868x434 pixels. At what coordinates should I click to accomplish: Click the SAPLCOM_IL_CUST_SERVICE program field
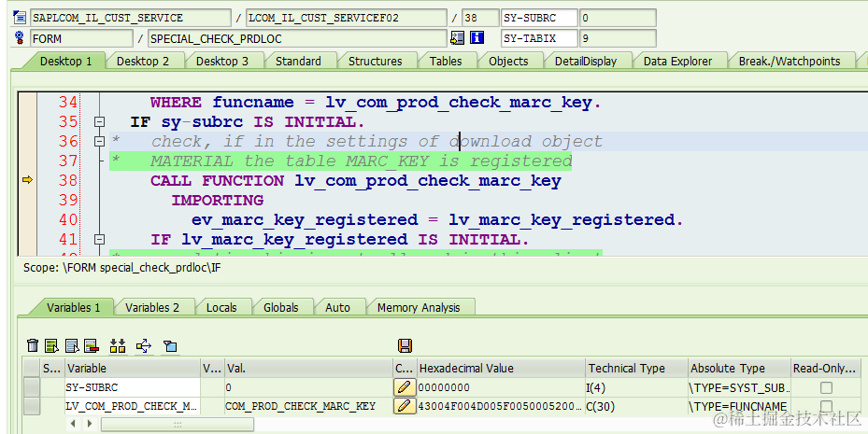tap(131, 18)
